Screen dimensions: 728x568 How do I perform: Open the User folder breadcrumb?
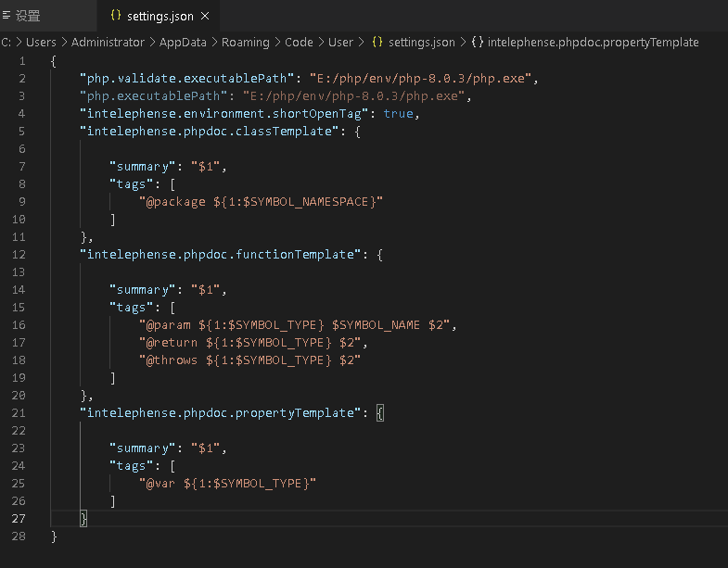tap(341, 43)
